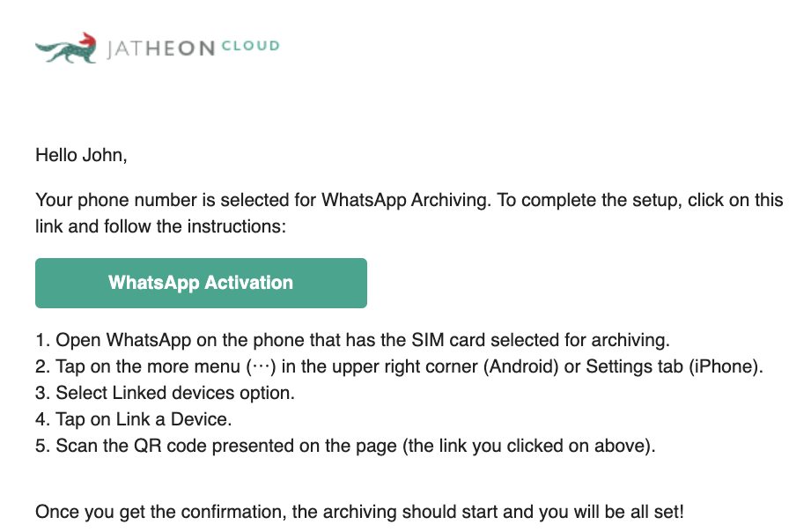
Task: Click the 'link and follow the instructions:' line
Action: pyautogui.click(x=160, y=226)
